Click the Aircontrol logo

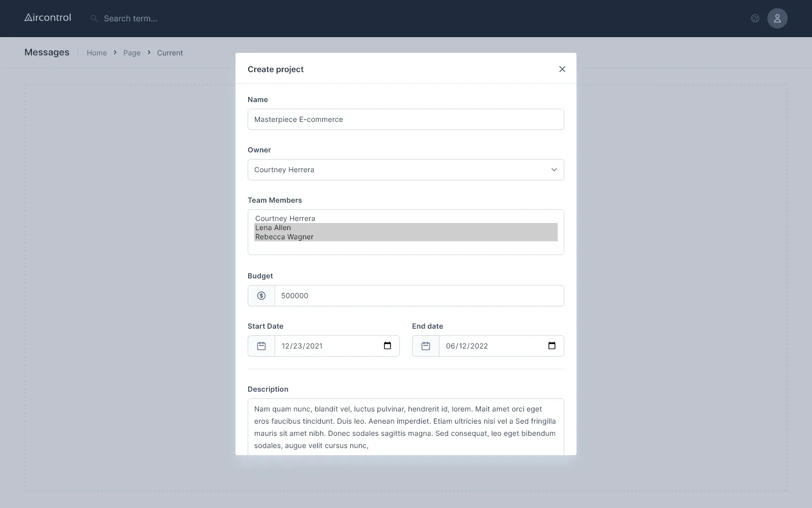click(48, 18)
